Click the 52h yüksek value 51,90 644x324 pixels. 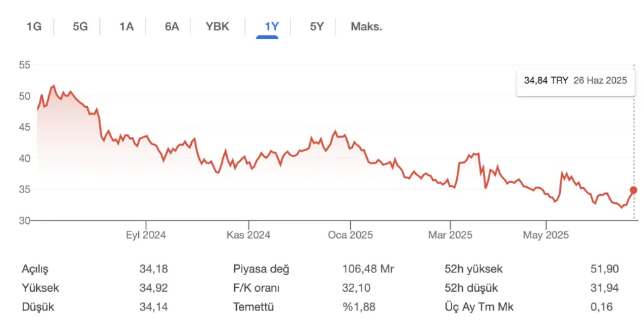(x=604, y=270)
